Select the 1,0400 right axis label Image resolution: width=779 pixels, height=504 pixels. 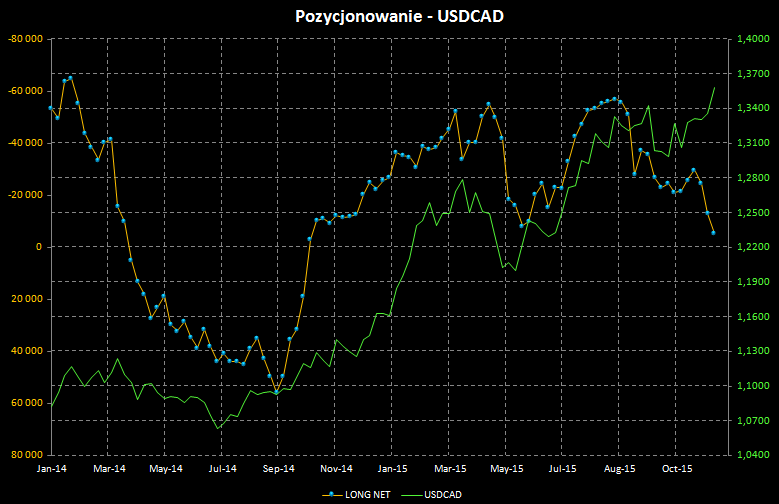[x=750, y=455]
